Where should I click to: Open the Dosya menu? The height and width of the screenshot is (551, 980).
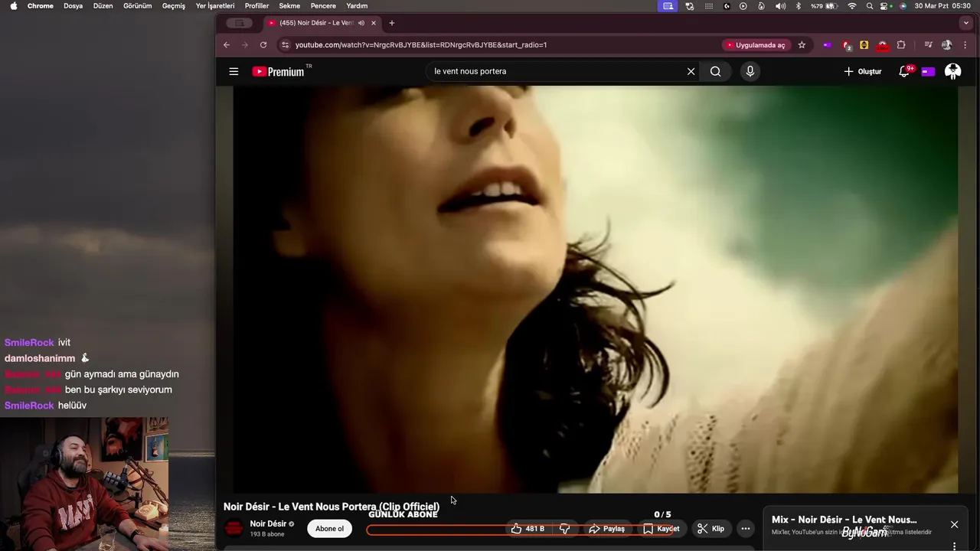click(x=73, y=6)
